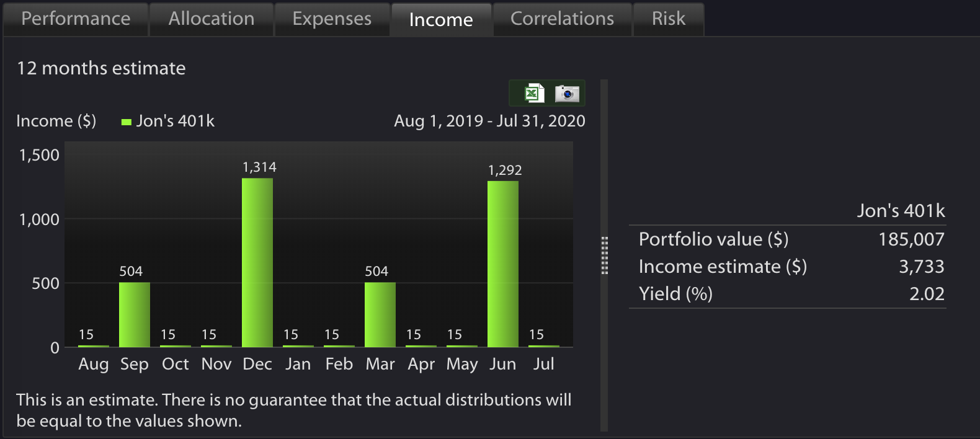Image resolution: width=980 pixels, height=439 pixels.
Task: Grab the dotted splitter handle beside the chart
Action: pos(605,255)
